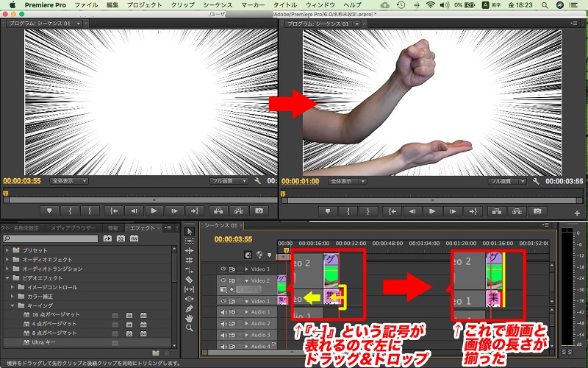588x368 pixels.
Task: Export frame from right monitor camera icon
Action: pyautogui.click(x=537, y=211)
